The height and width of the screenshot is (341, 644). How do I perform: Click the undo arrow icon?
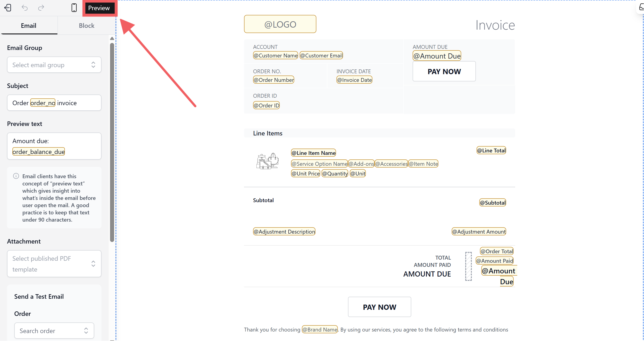(x=24, y=8)
